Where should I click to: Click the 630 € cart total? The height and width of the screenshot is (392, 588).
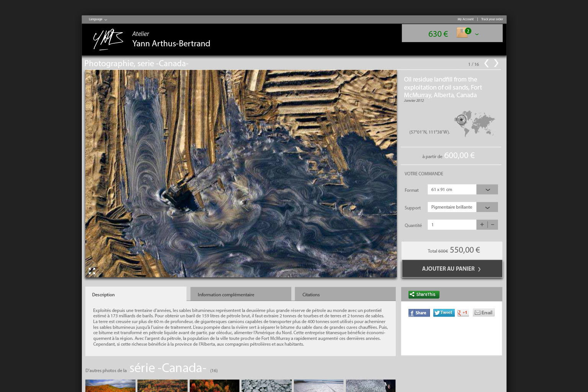tap(438, 34)
